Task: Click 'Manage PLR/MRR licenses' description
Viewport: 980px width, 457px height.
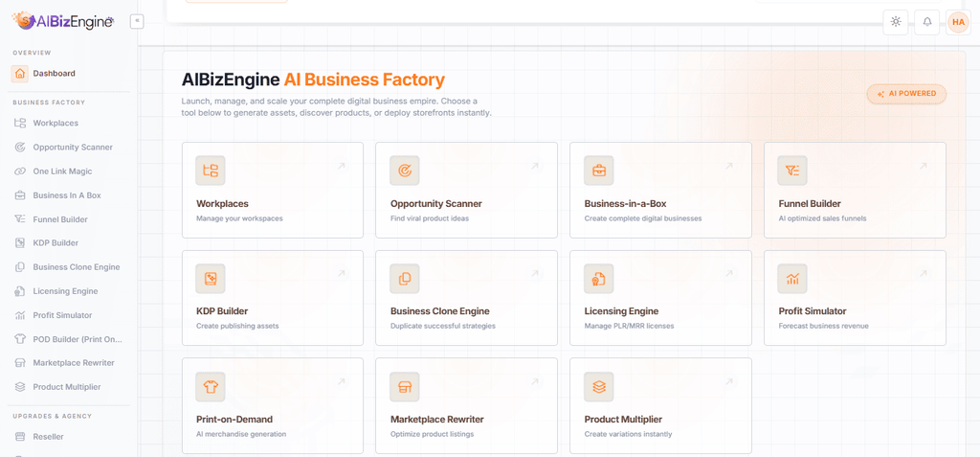Action: 630,326
